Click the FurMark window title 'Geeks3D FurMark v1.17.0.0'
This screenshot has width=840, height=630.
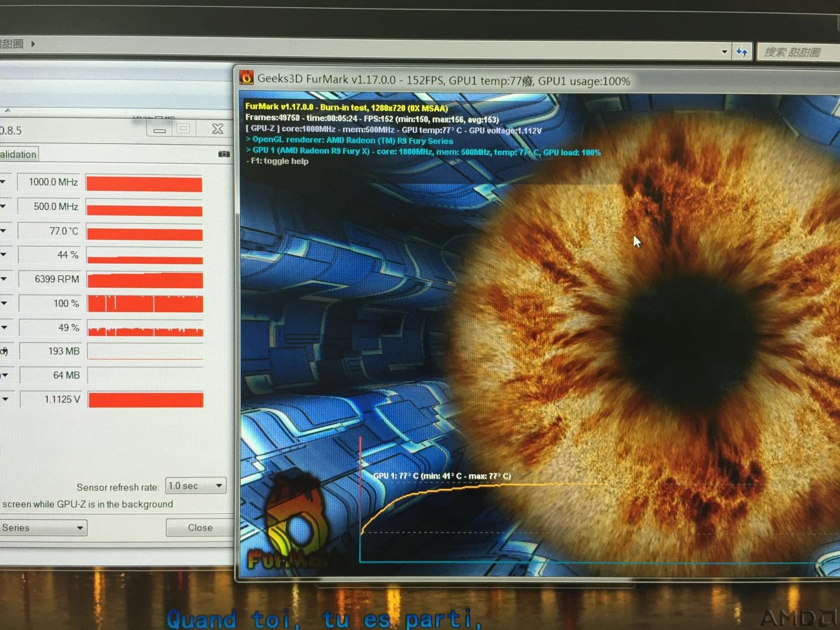pos(327,79)
